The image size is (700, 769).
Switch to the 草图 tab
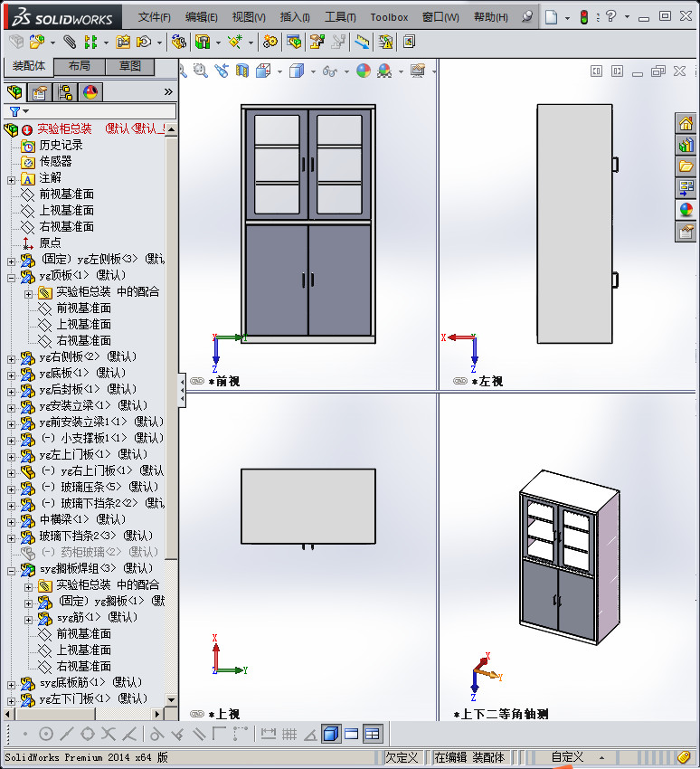pyautogui.click(x=130, y=66)
